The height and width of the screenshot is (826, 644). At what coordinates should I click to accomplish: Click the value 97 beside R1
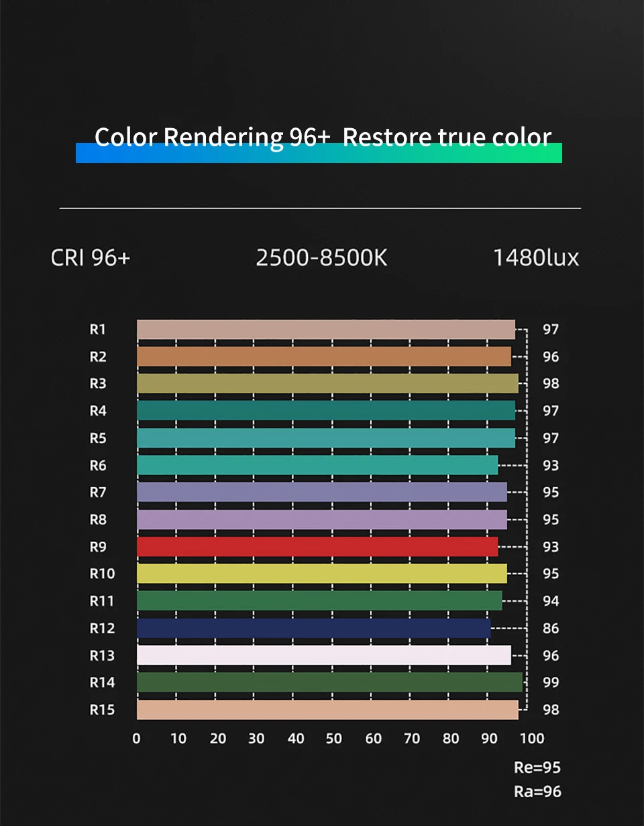[x=551, y=329]
